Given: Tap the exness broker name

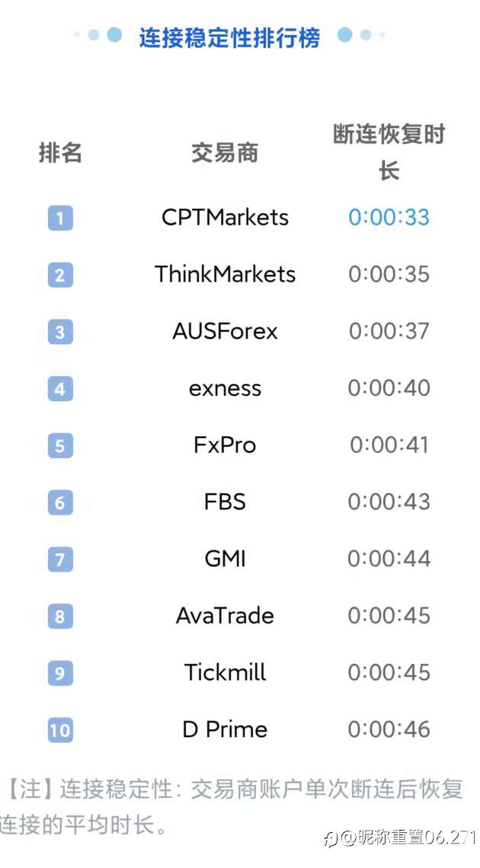Looking at the screenshot, I should coord(225,388).
